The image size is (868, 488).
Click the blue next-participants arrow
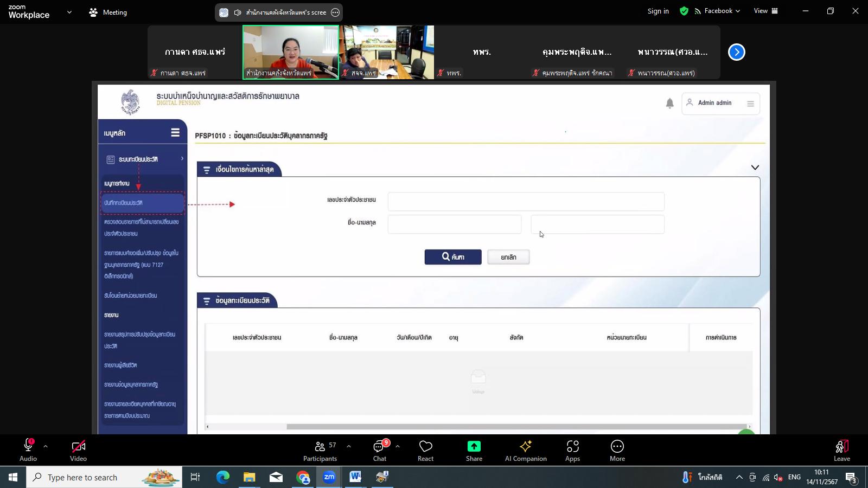pyautogui.click(x=736, y=52)
